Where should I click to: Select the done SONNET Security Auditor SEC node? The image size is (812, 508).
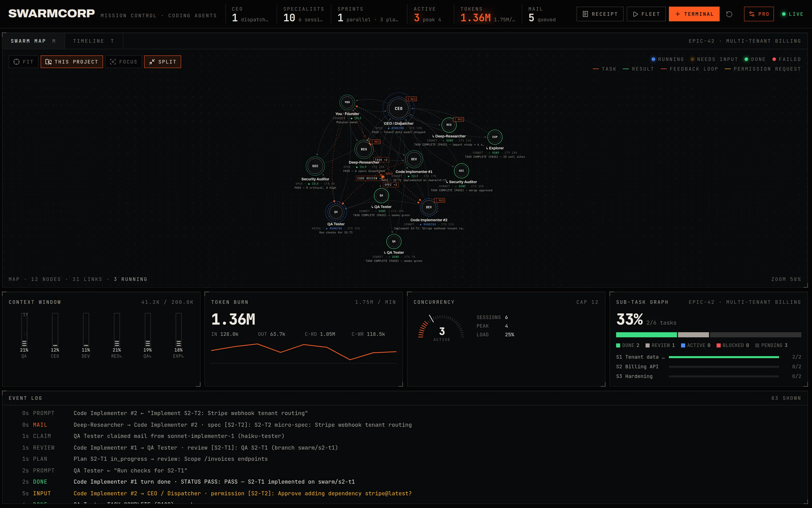point(461,171)
